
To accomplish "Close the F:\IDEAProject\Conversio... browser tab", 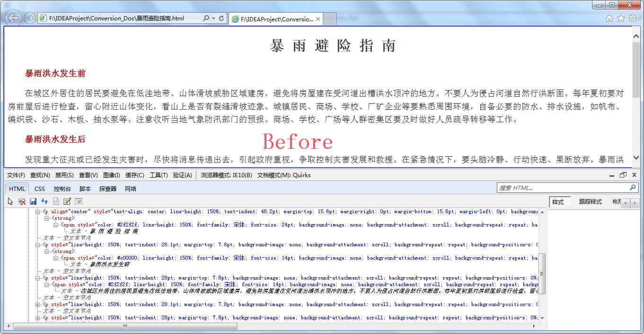I will coord(318,19).
